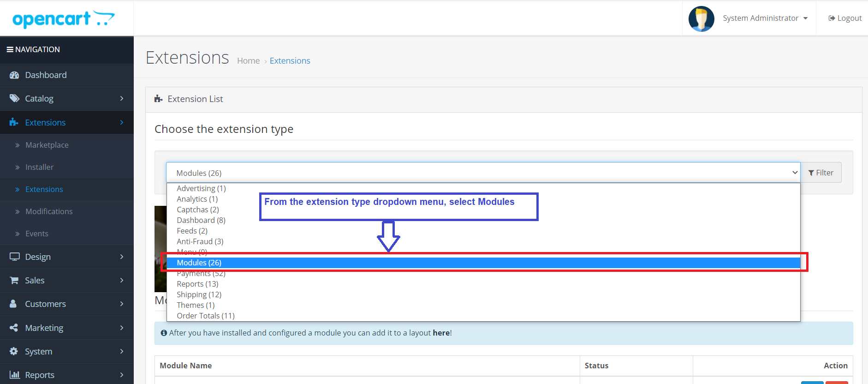Select Anti-Fraud (3) option
This screenshot has height=384, width=868.
pyautogui.click(x=483, y=241)
